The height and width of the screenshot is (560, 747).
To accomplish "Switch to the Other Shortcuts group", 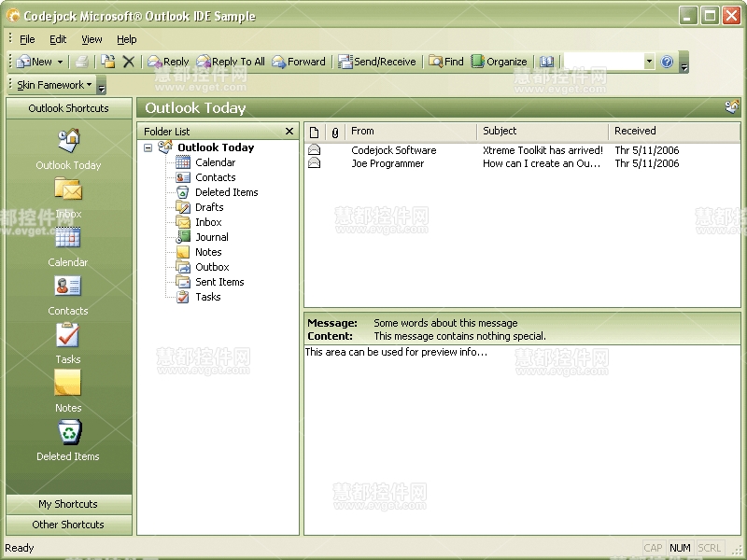I will [68, 525].
